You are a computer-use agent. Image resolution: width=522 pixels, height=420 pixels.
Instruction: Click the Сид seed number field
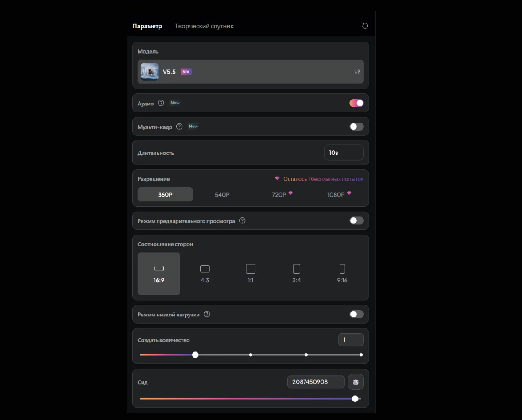coord(316,382)
